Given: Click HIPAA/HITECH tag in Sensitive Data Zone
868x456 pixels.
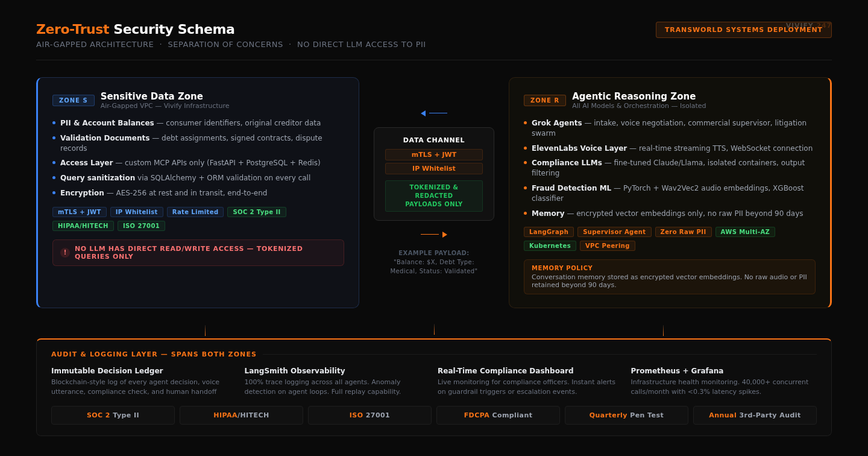Looking at the screenshot, I should pos(83,226).
